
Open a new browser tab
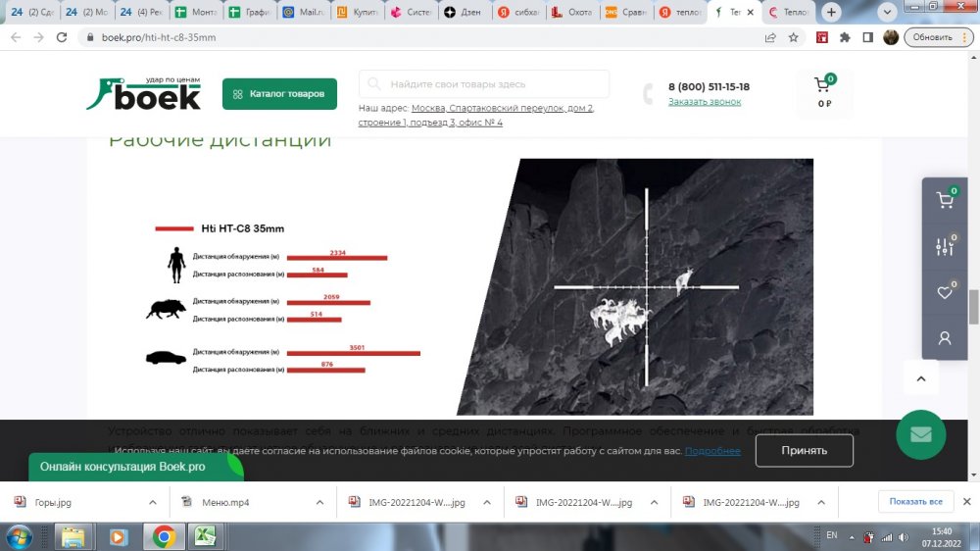831,13
